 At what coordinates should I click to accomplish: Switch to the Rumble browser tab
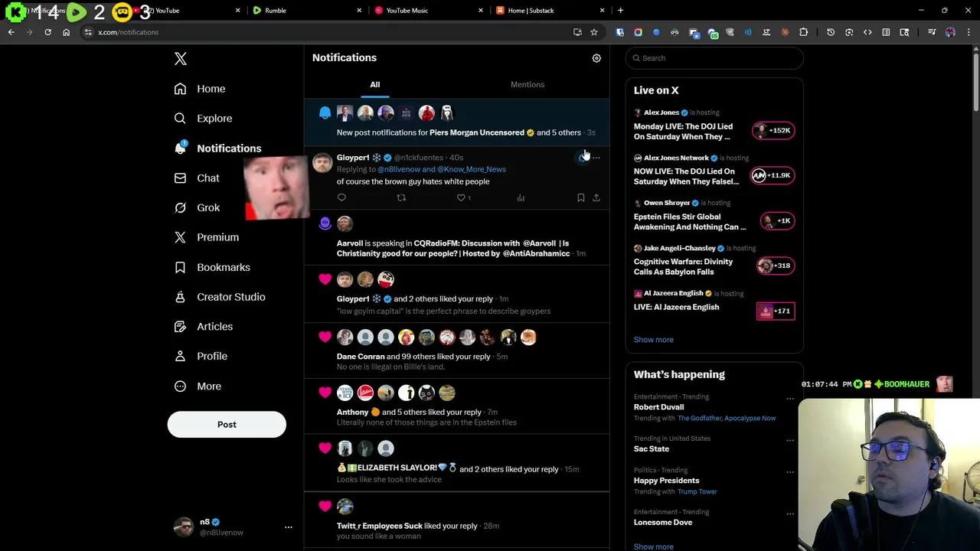[306, 11]
